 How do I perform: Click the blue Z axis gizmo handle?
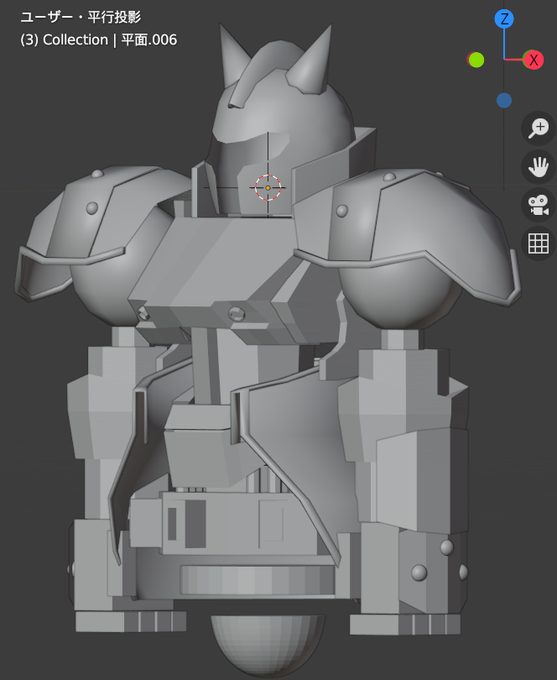pyautogui.click(x=504, y=19)
